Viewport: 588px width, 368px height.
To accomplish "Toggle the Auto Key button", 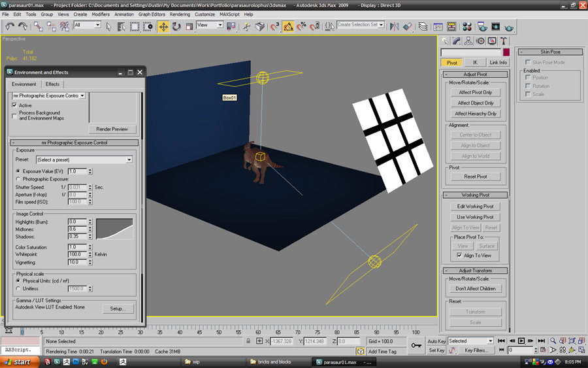I will (x=436, y=341).
